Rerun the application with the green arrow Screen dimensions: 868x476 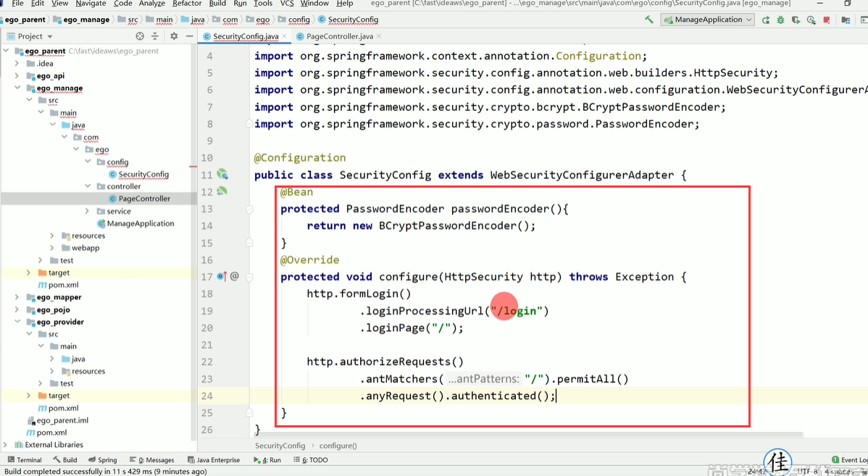(766, 20)
